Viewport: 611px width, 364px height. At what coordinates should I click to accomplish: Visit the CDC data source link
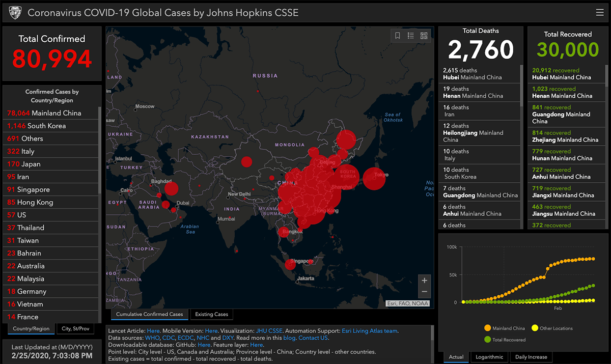170,338
